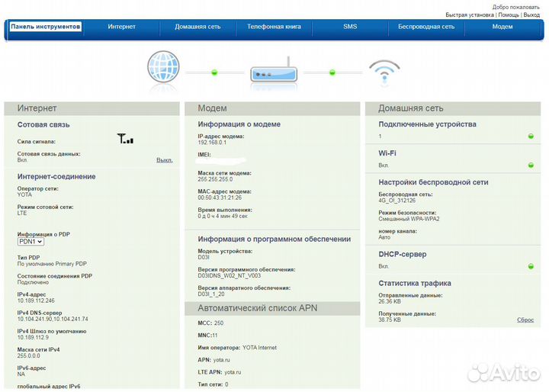Open the SMS tab
Viewport: 549px width, 392px height.
350,27
